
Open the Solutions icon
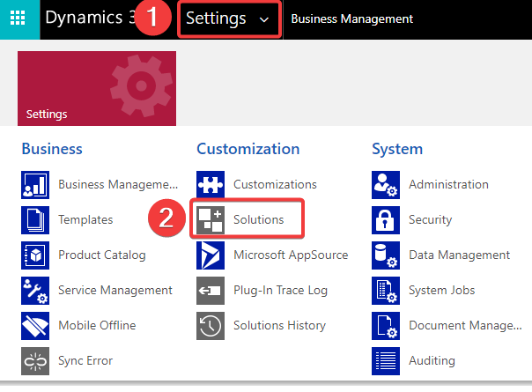click(x=211, y=220)
